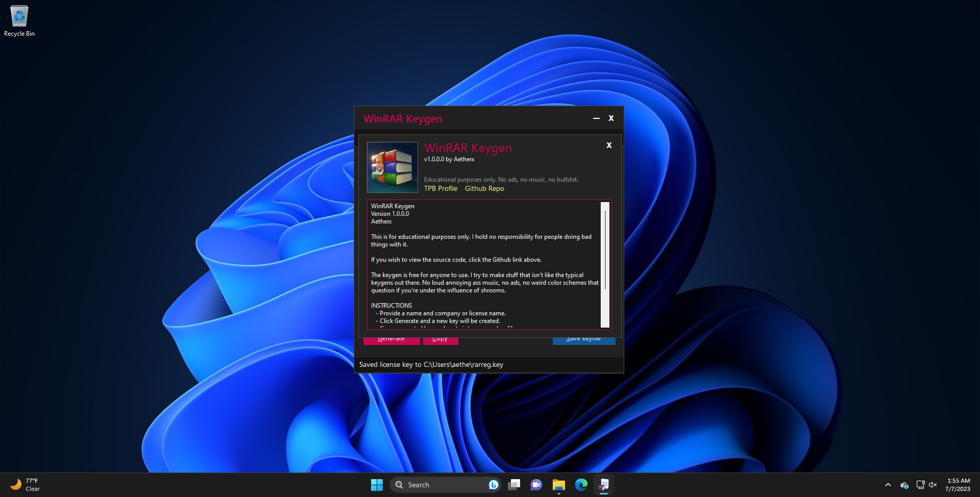This screenshot has height=497, width=980.
Task: Open Bing Chat icon in search box
Action: [x=494, y=485]
